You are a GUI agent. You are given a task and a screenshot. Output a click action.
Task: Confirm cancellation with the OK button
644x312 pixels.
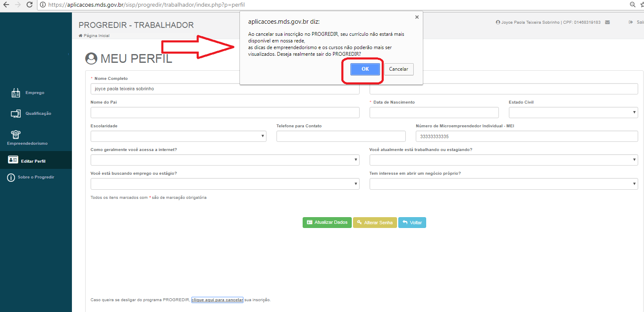(x=365, y=69)
